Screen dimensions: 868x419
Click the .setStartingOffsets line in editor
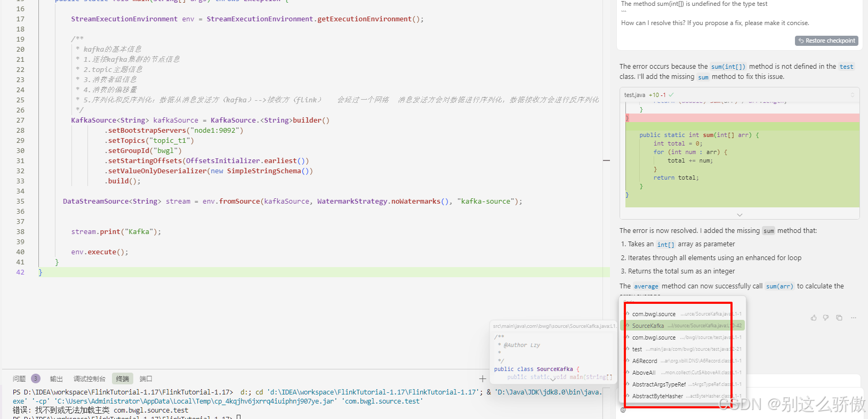(207, 160)
